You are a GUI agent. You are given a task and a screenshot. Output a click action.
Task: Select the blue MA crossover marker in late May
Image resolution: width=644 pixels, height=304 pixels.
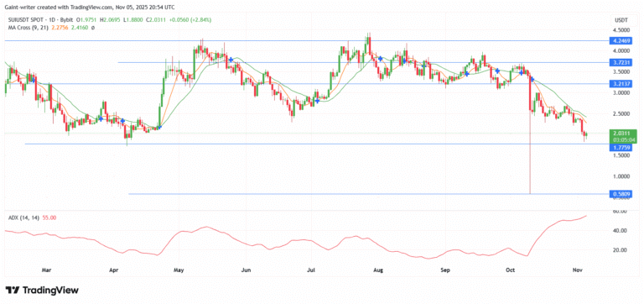click(x=231, y=60)
